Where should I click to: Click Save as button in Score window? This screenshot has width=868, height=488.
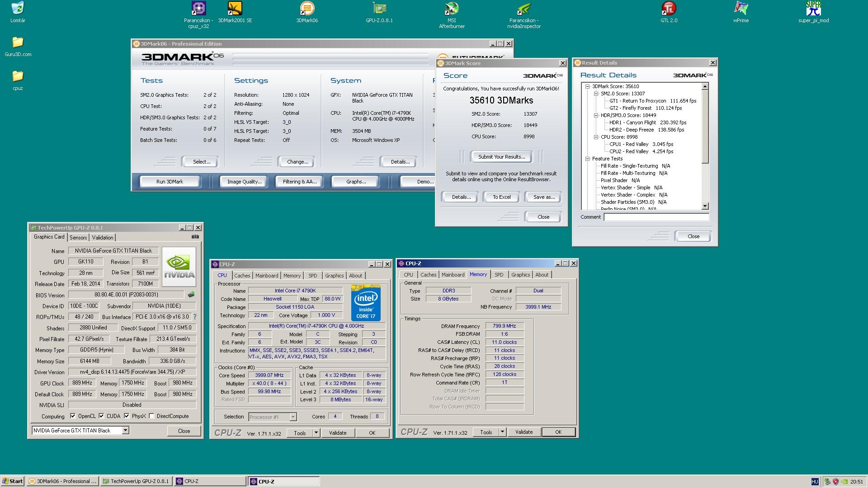(x=543, y=197)
